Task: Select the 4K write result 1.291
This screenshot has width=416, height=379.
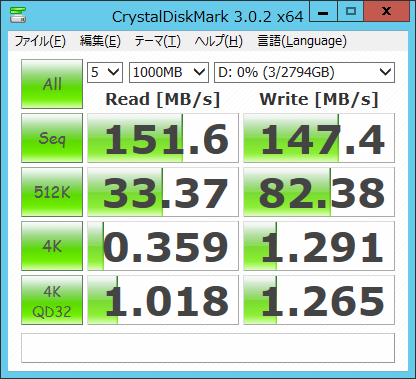Action: (x=319, y=246)
